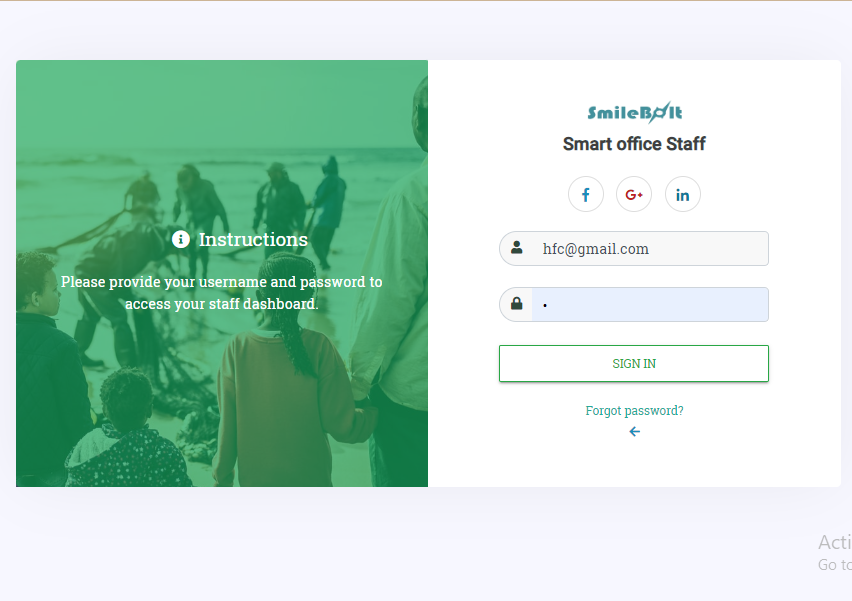
Task: Click the SIGN IN button
Action: pyautogui.click(x=634, y=364)
